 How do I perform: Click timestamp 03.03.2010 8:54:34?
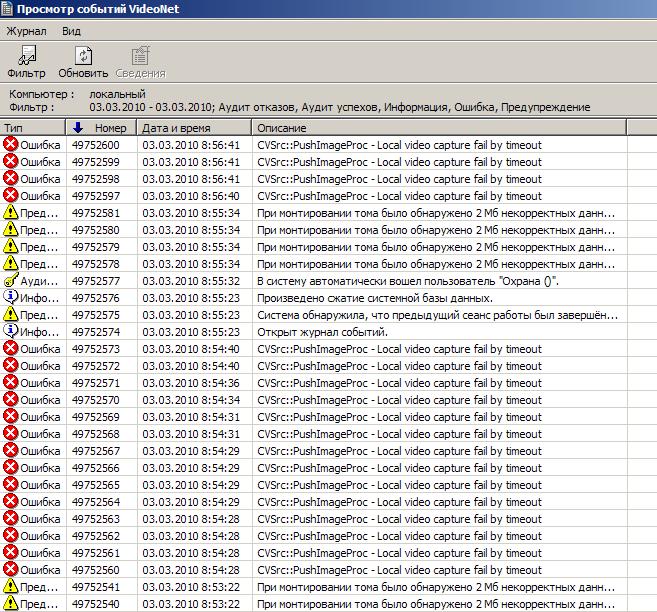tap(191, 400)
